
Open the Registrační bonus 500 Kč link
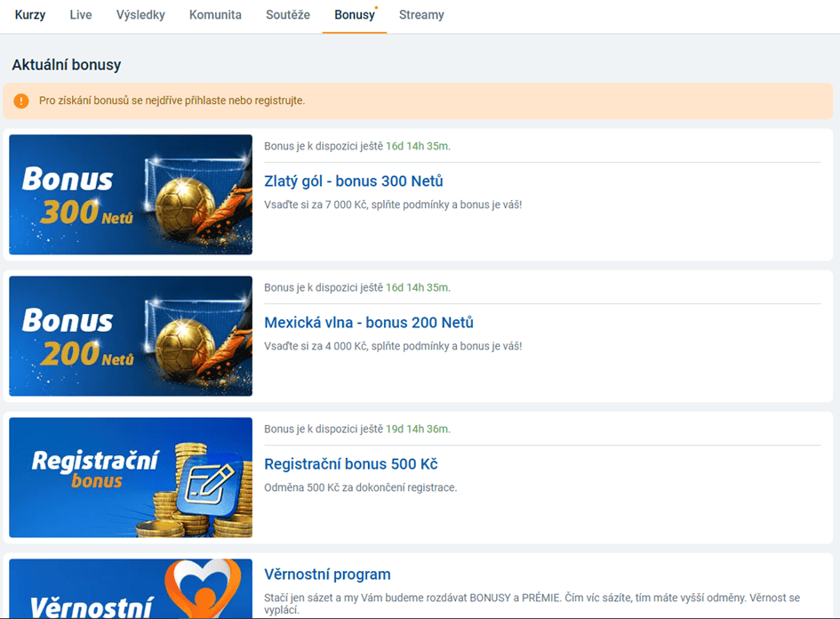coord(351,464)
